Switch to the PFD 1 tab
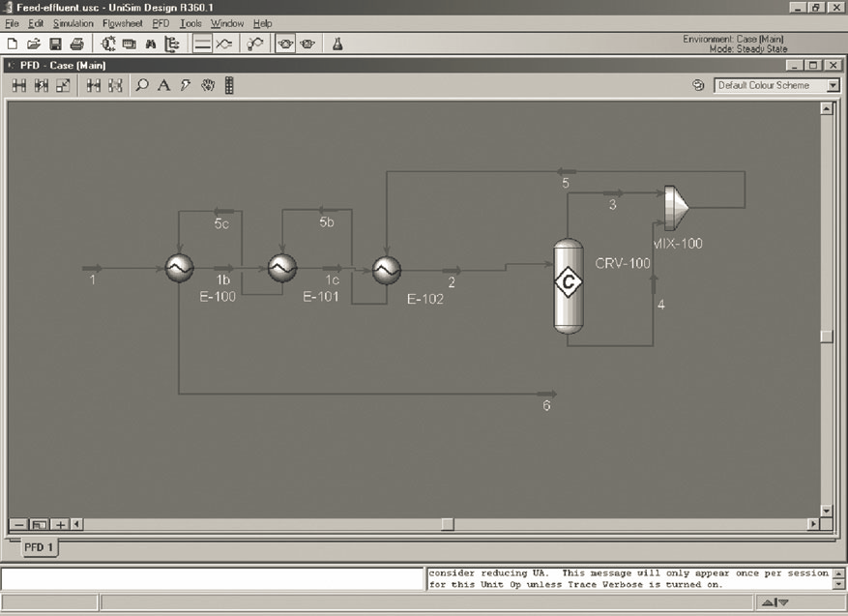848x616 pixels. (40, 547)
